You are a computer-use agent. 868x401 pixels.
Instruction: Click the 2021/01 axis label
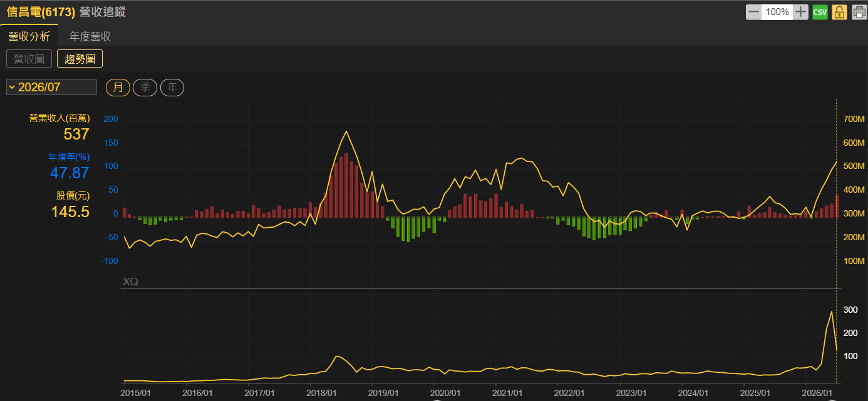point(507,393)
